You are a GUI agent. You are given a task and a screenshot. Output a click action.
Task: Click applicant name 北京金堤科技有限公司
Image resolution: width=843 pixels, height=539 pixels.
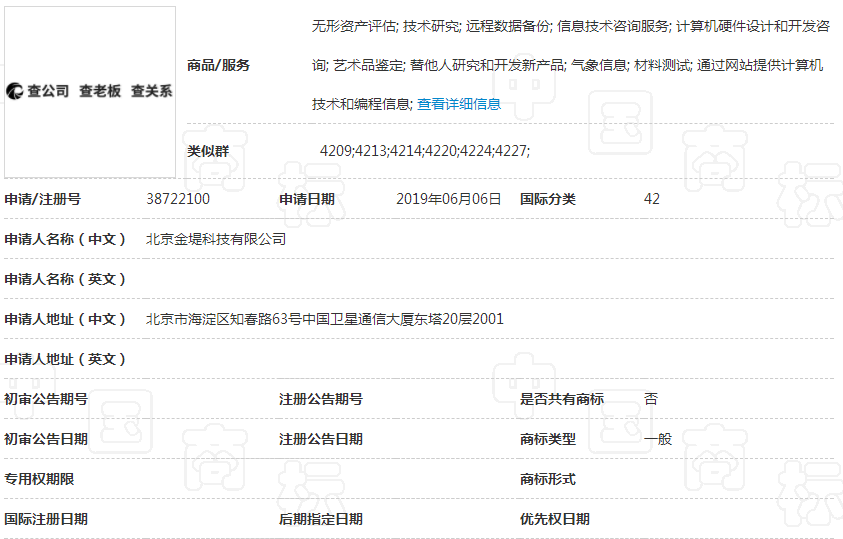click(216, 239)
